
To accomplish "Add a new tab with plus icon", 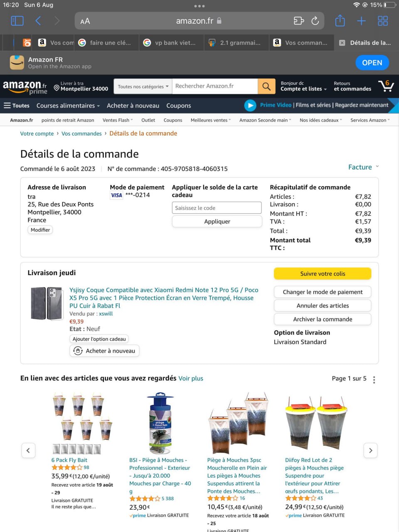I will coord(361,21).
